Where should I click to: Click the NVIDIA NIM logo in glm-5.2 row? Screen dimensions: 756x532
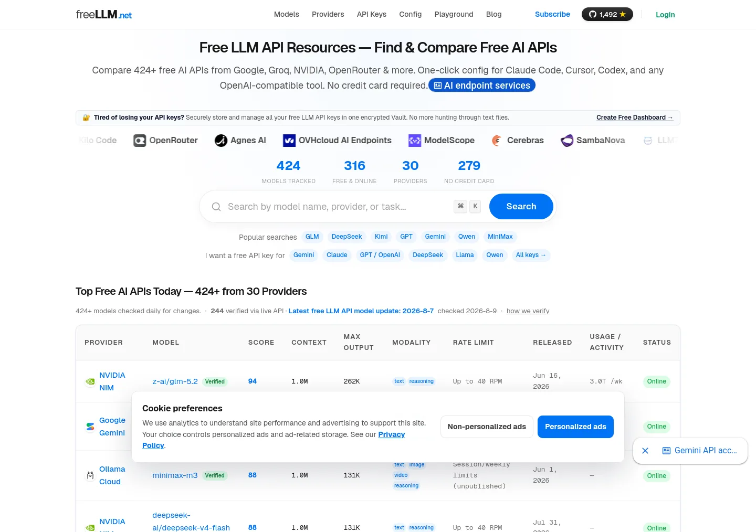90,381
